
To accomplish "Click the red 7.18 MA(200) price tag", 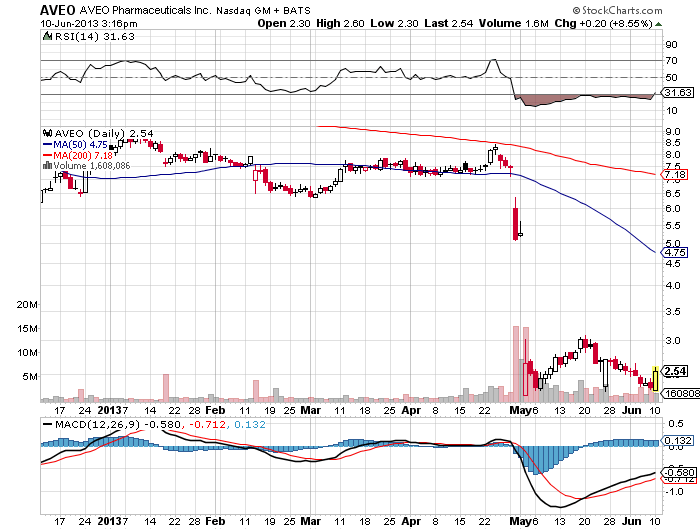I will click(x=675, y=175).
